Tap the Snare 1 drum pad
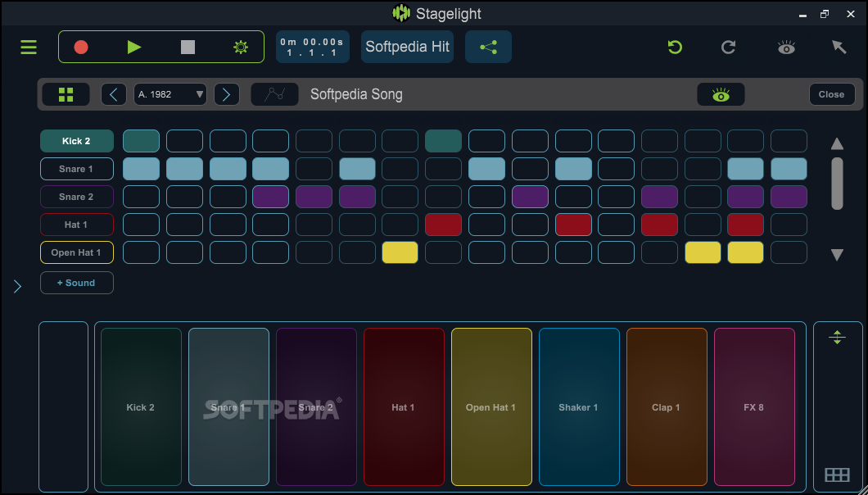868x495 pixels. (x=228, y=406)
